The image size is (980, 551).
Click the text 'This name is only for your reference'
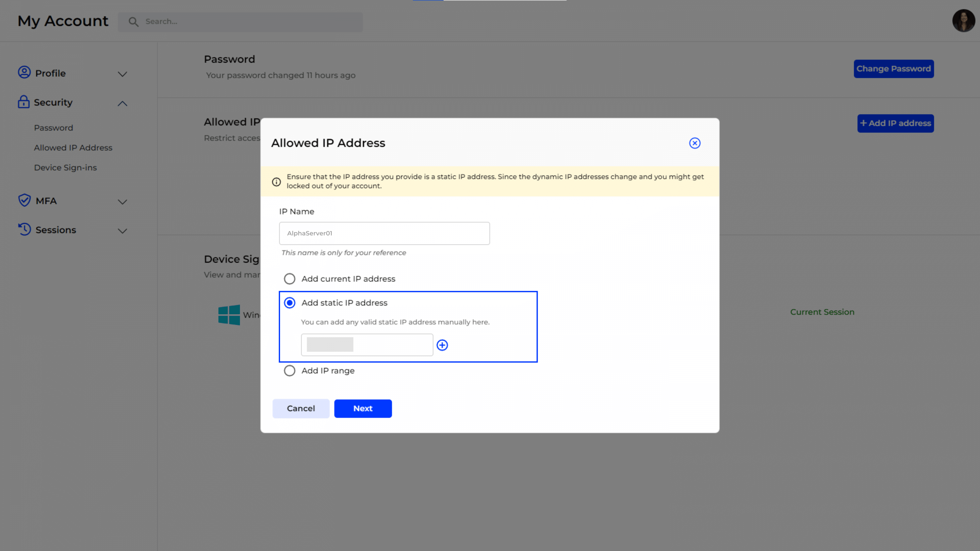[344, 253]
